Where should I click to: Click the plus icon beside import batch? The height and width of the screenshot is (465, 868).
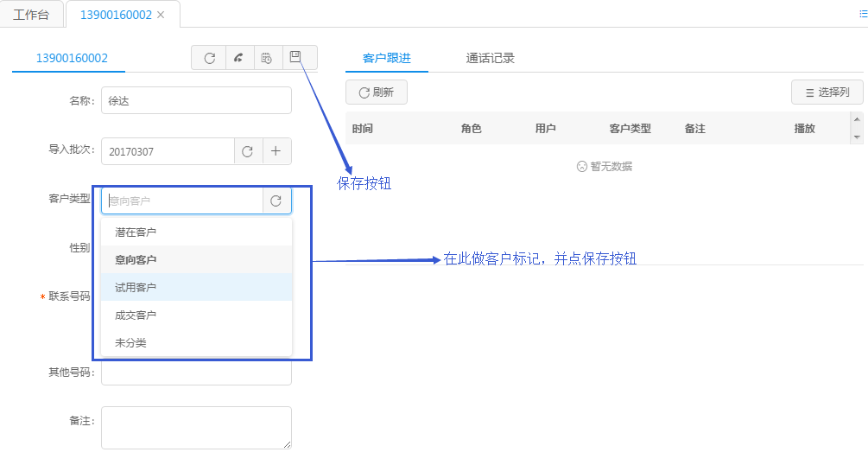tap(276, 151)
